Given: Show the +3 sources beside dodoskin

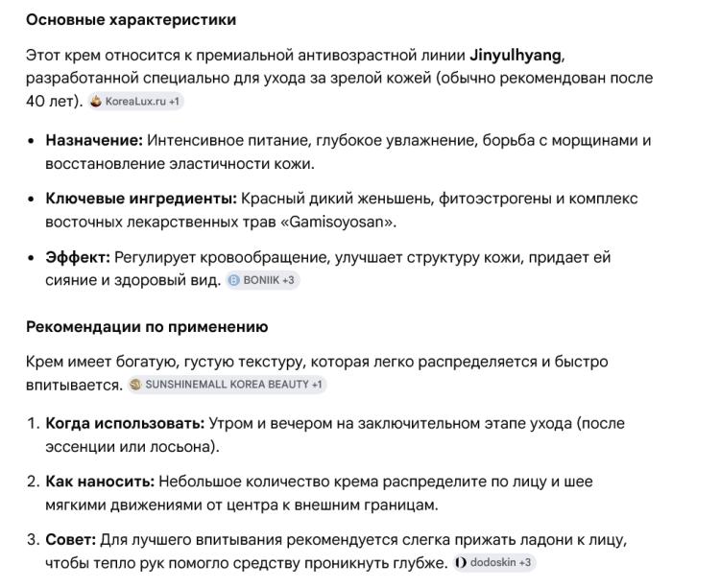Looking at the screenshot, I should [526, 562].
